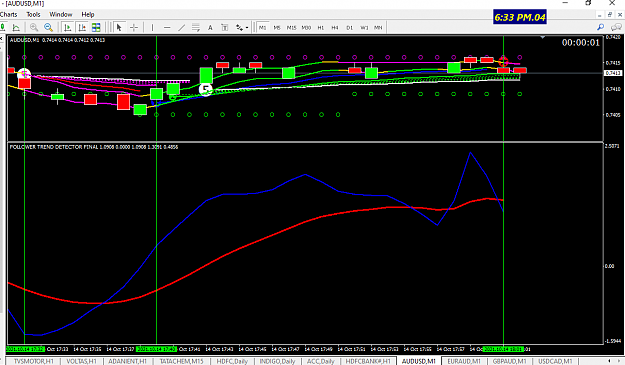Switch to TATACHEM,M15 chart tab
The height and width of the screenshot is (365, 625).
[181, 361]
